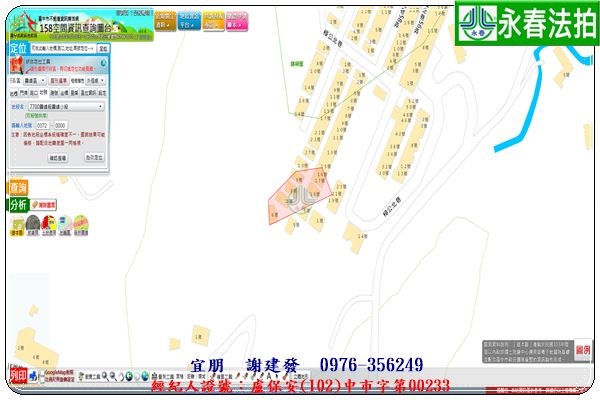
Task: Click the 圖例 legend button
Action: click(583, 350)
